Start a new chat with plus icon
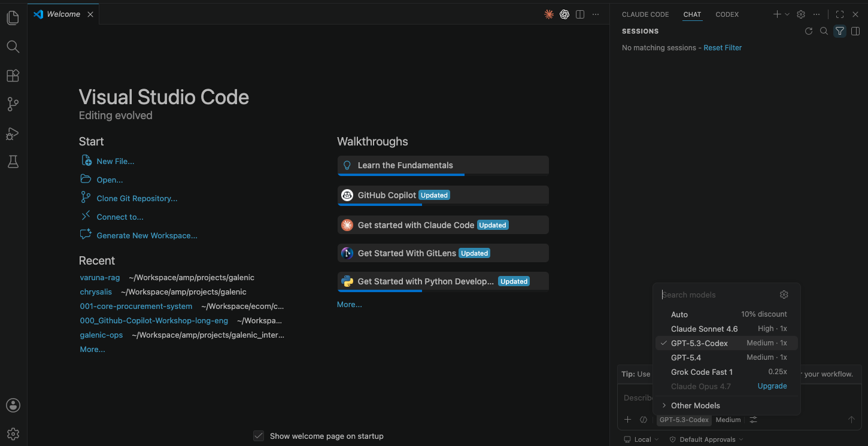Viewport: 868px width, 446px height. (x=777, y=14)
